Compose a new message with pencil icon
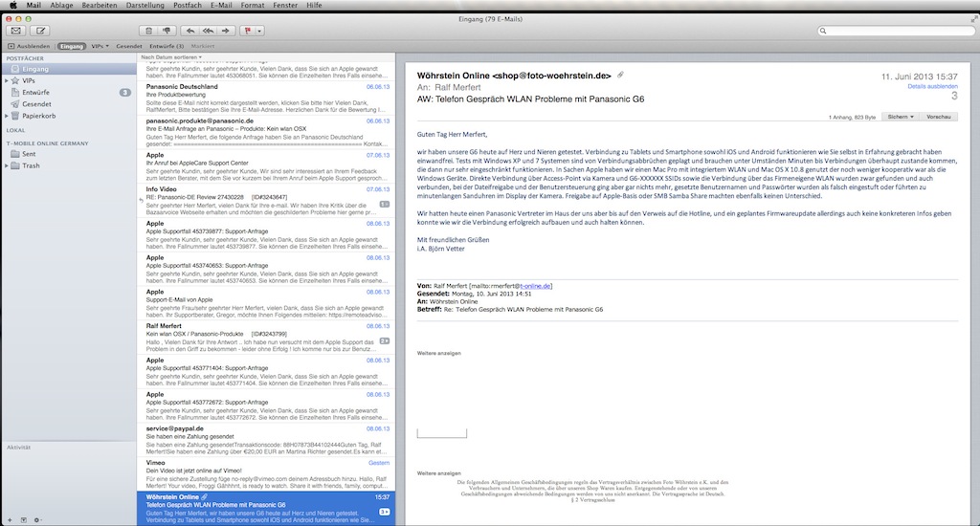This screenshot has width=980, height=526. coord(40,31)
